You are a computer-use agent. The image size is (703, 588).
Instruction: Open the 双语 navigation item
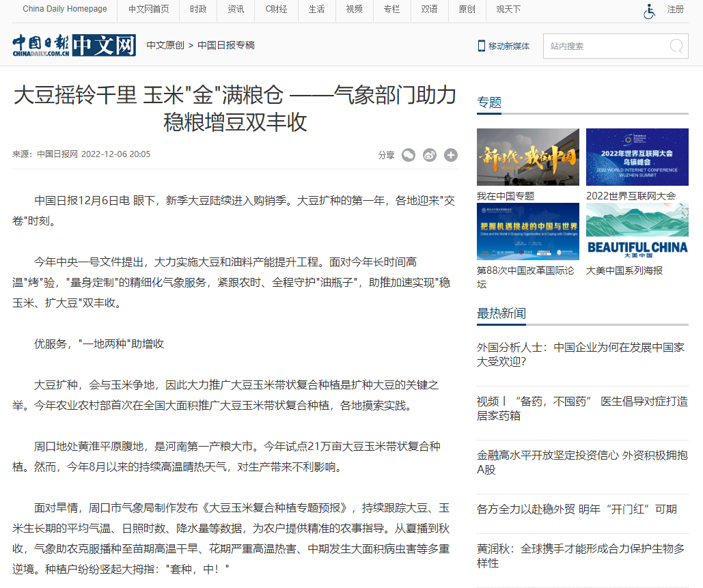tap(429, 10)
